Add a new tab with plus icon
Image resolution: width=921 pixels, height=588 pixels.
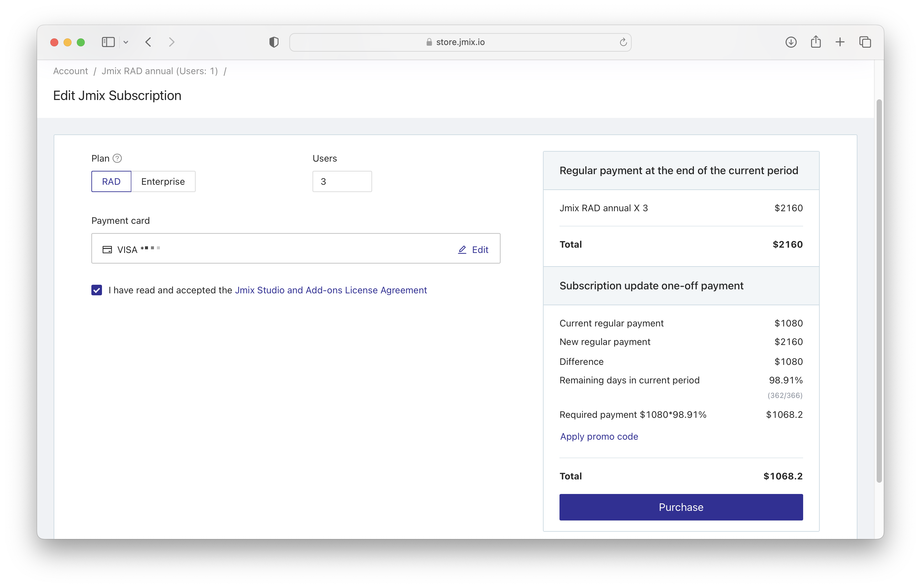pyautogui.click(x=840, y=42)
